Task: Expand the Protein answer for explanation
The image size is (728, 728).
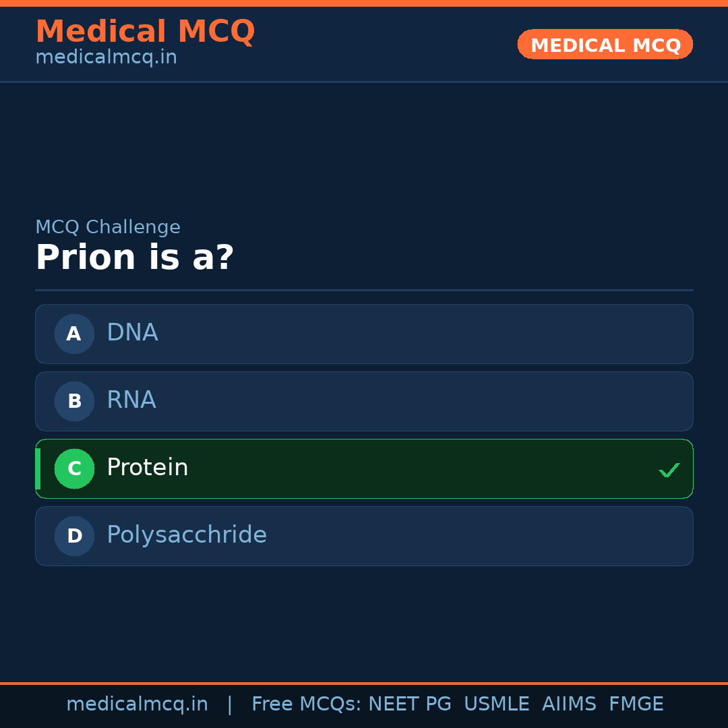Action: (364, 468)
